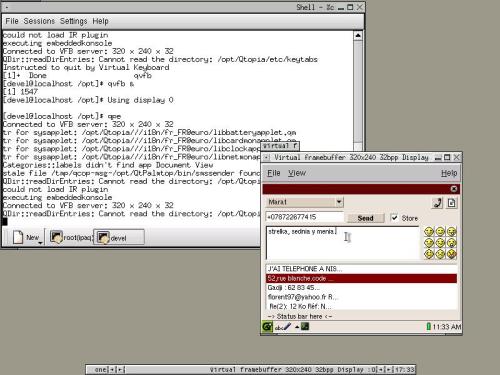Click the phone handset icon beside Marat
This screenshot has height=375, width=500.
437,203
